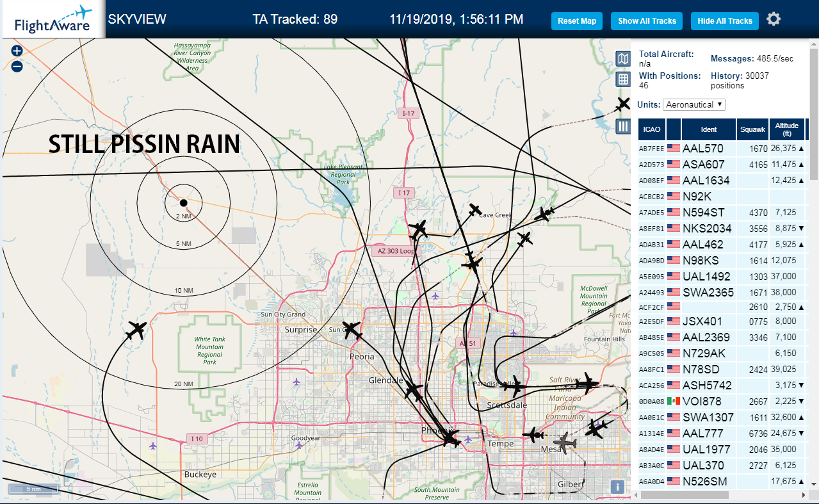Select aircraft N92K row

722,196
